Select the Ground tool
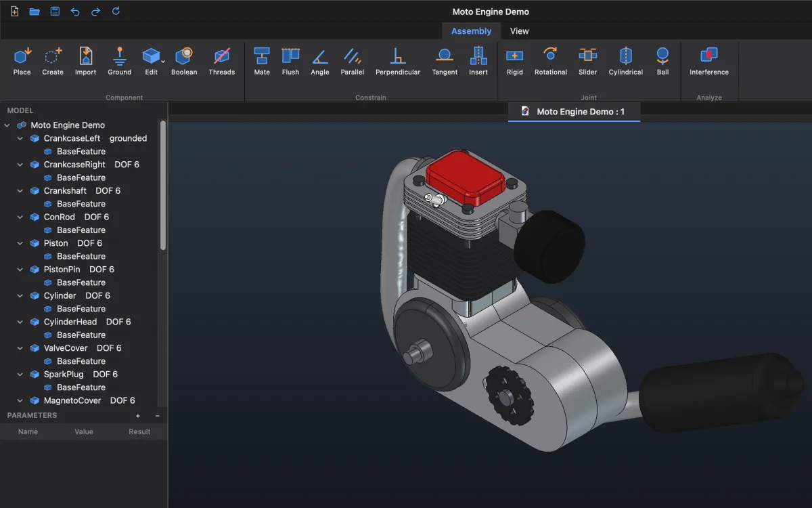The width and height of the screenshot is (812, 508). click(120, 62)
